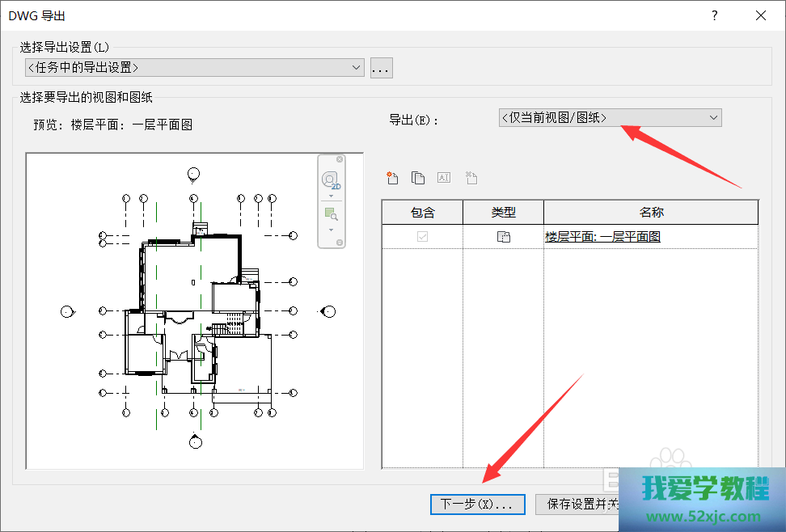Click the delete set icon
The image size is (786, 532).
tap(471, 179)
